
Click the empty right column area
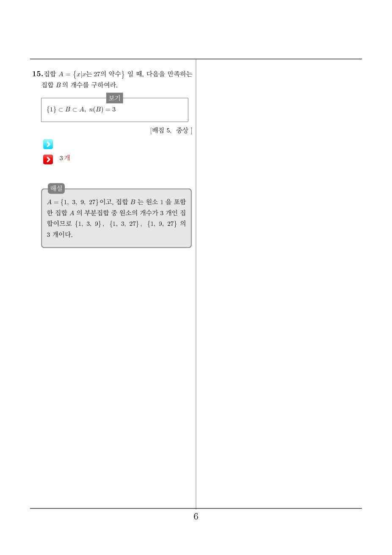pos(279,284)
